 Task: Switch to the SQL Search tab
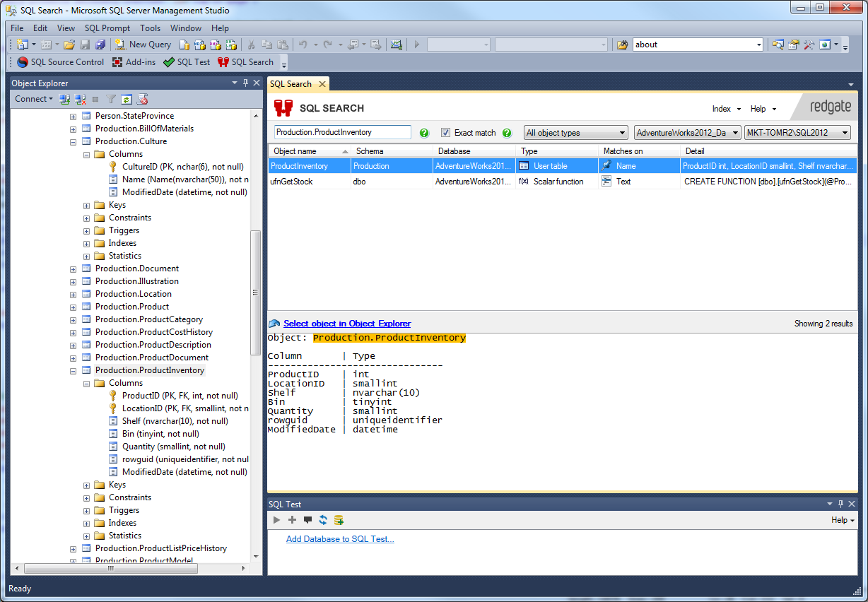coord(292,83)
